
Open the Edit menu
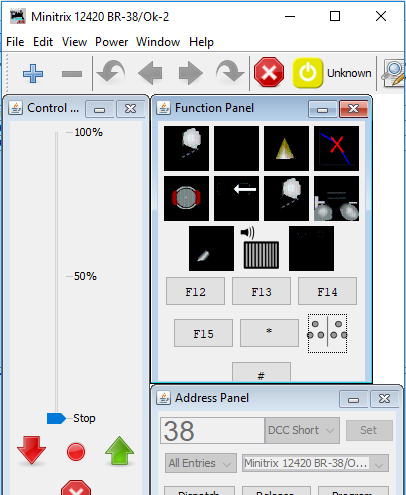(43, 42)
